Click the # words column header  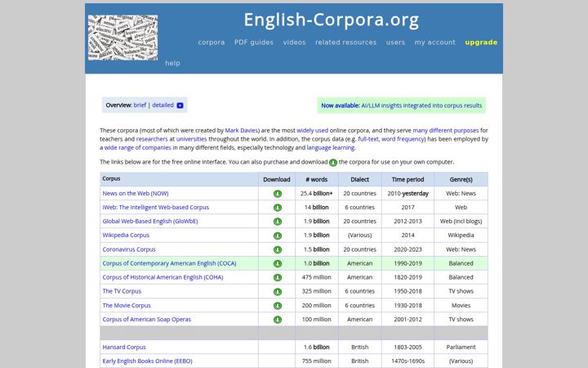point(317,179)
